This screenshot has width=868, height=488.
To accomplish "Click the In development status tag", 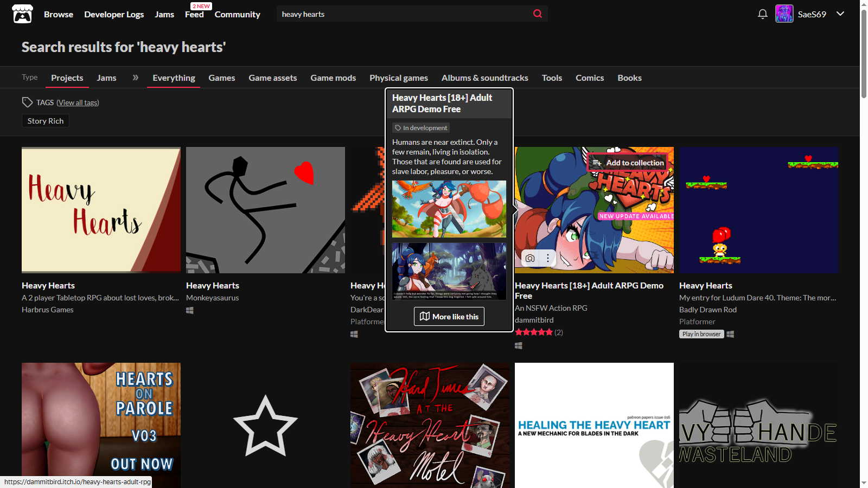I will point(421,128).
